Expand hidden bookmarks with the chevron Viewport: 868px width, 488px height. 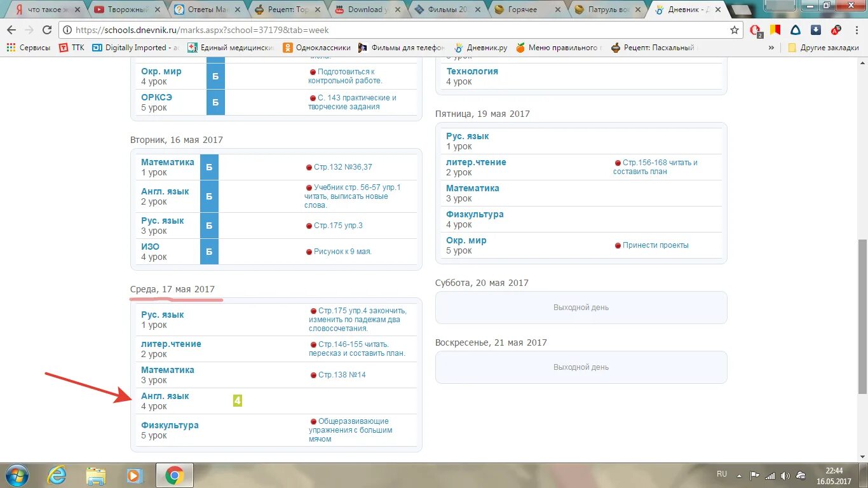click(771, 48)
